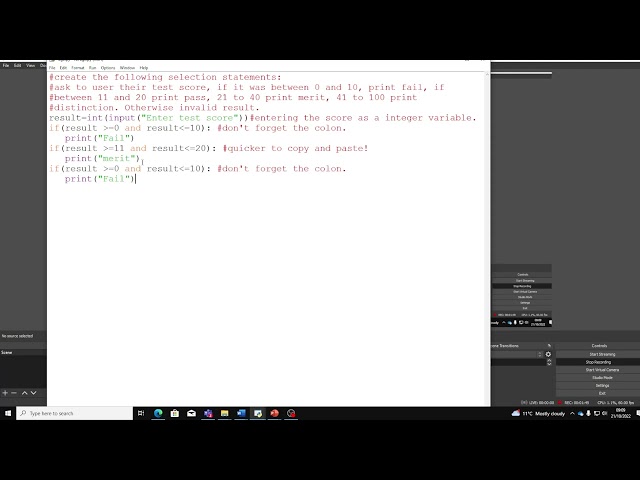The width and height of the screenshot is (640, 480).
Task: Click the first comment '#create the following selection statements:'
Action: click(165, 77)
